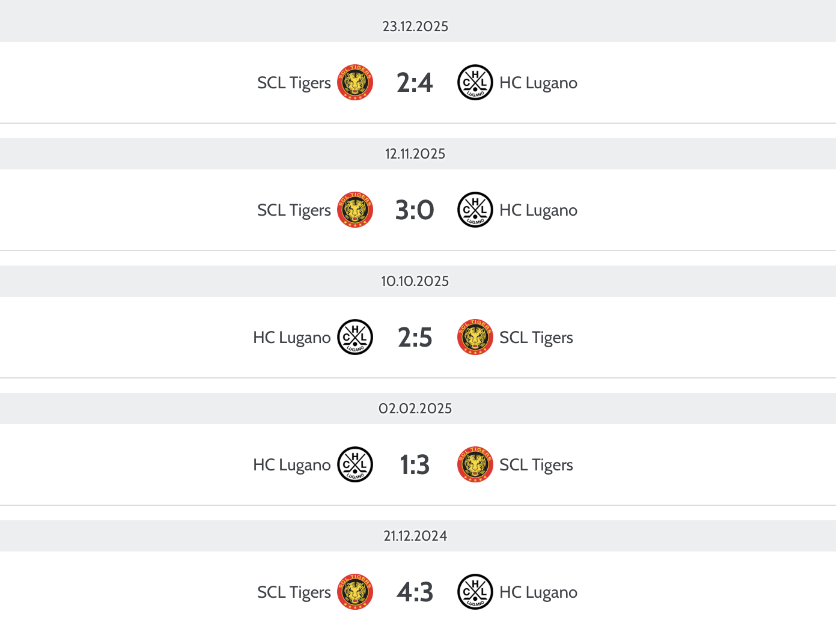Select SCL Tigers name in 02.02.2025 game
The height and width of the screenshot is (632, 840).
click(536, 465)
